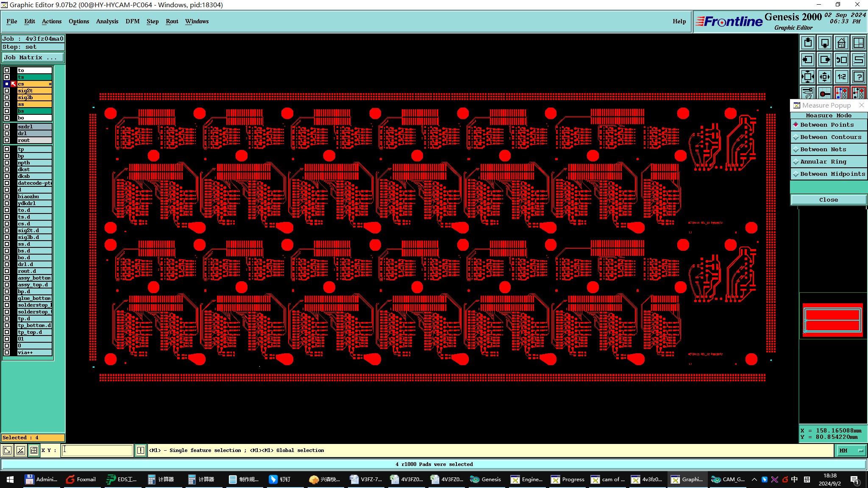Open the Analysis menu
The height and width of the screenshot is (488, 868).
tap(107, 21)
